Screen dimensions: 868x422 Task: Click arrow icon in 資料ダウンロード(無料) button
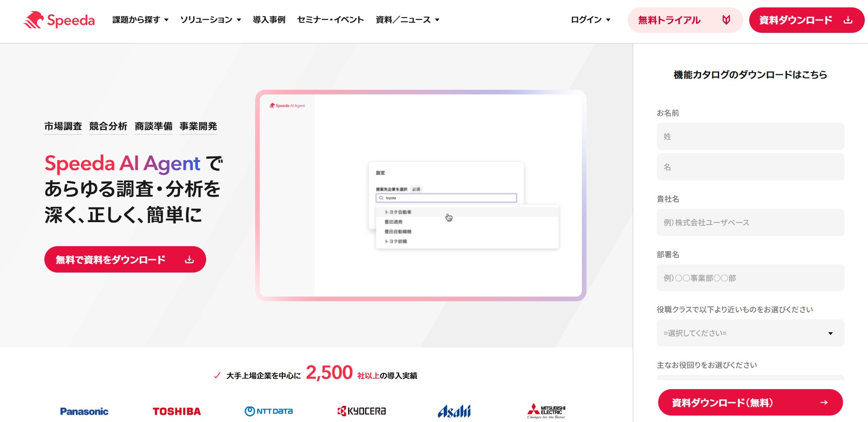click(824, 403)
